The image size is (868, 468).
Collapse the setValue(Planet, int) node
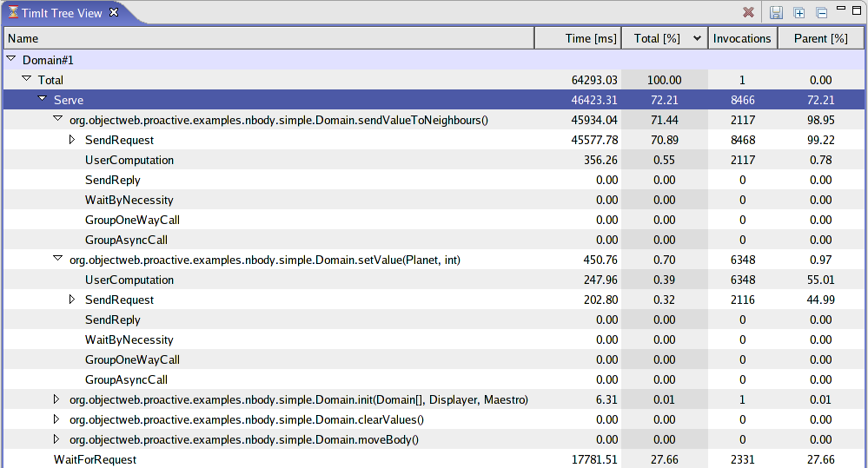pyautogui.click(x=57, y=258)
